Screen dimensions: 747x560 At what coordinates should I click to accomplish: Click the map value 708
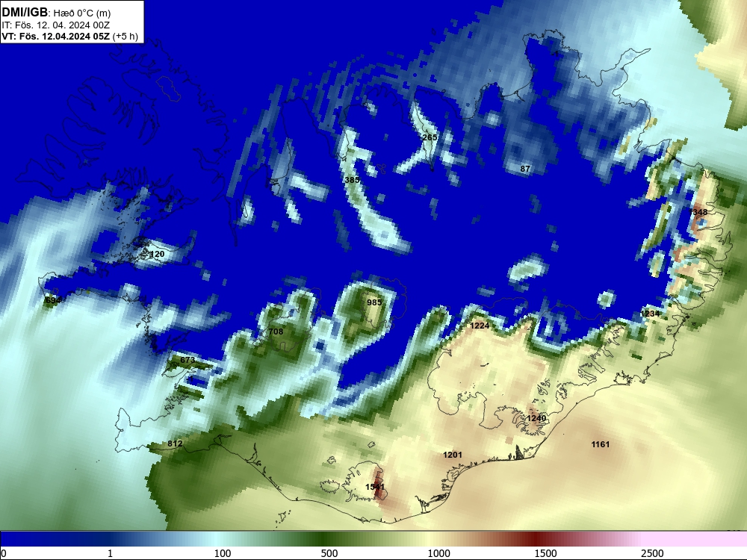coord(276,332)
